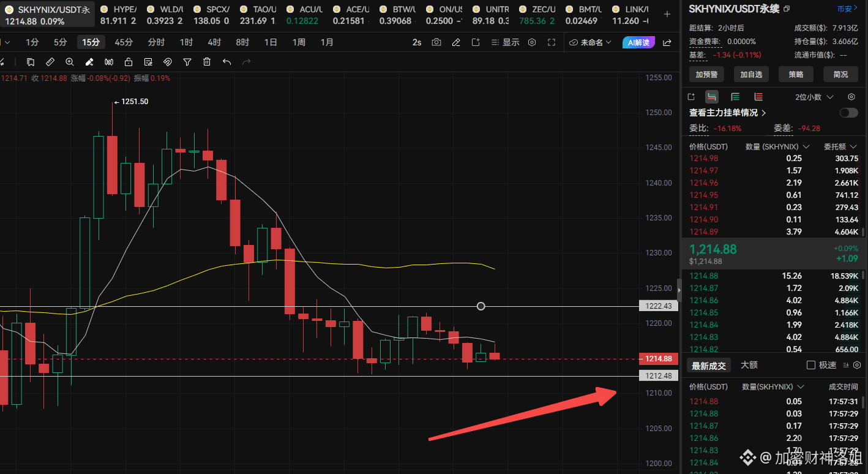Viewport: 868px width, 474px height.
Task: Switch to 分时 time-share view
Action: pos(156,42)
